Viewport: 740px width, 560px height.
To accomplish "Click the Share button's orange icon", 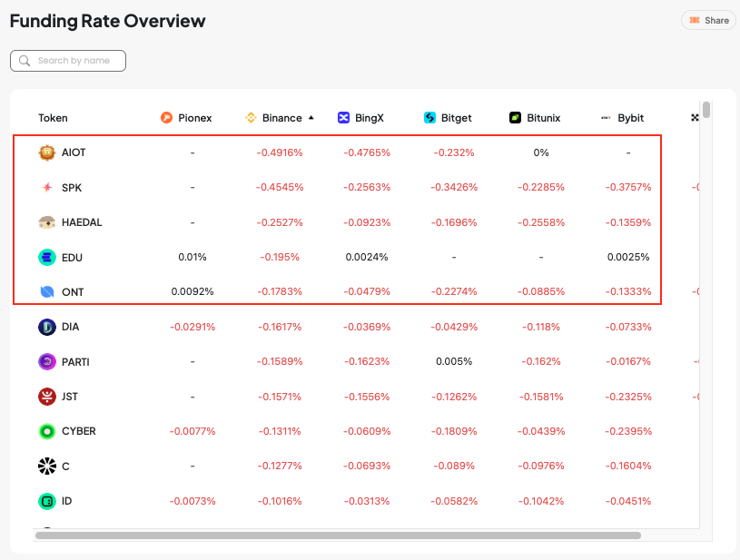I will point(695,20).
